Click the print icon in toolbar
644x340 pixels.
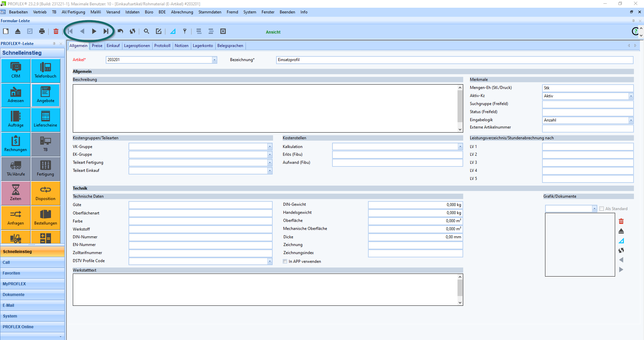42,31
